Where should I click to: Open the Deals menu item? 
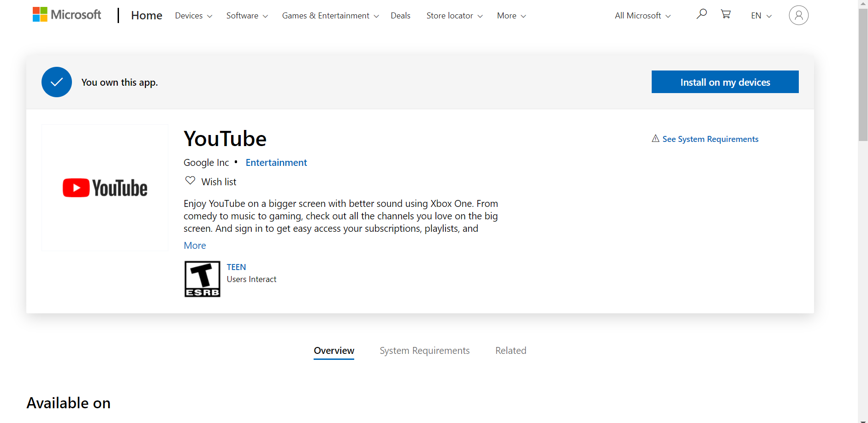pos(400,16)
